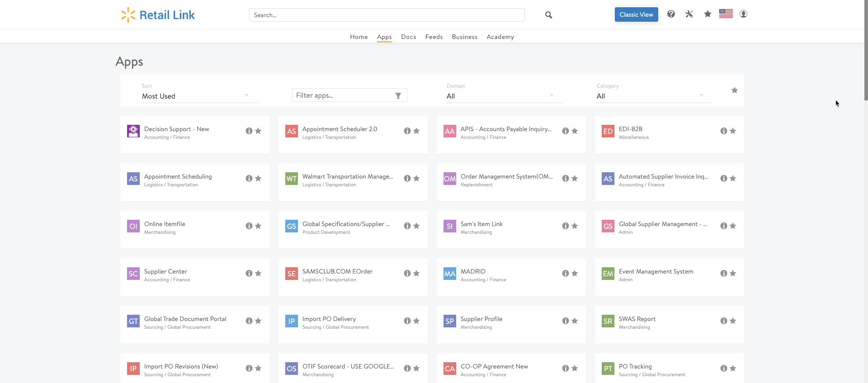The width and height of the screenshot is (868, 383).
Task: Go to the Home tab
Action: tap(359, 37)
